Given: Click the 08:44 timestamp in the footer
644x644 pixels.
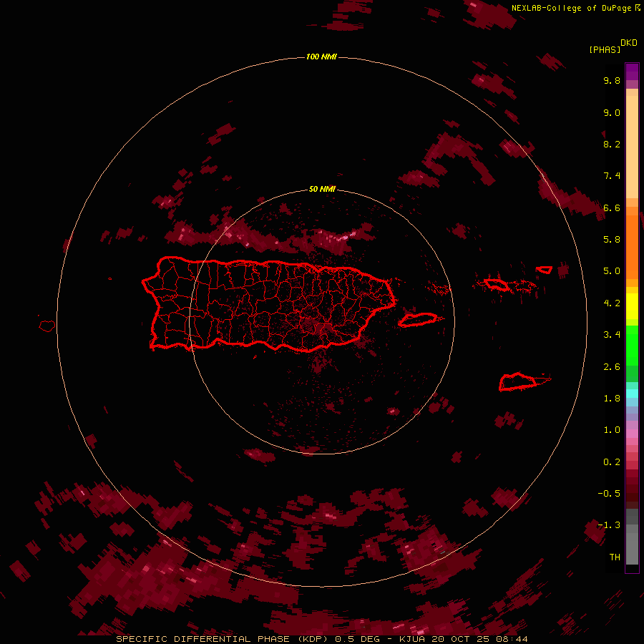Looking at the screenshot, I should coord(512,639).
